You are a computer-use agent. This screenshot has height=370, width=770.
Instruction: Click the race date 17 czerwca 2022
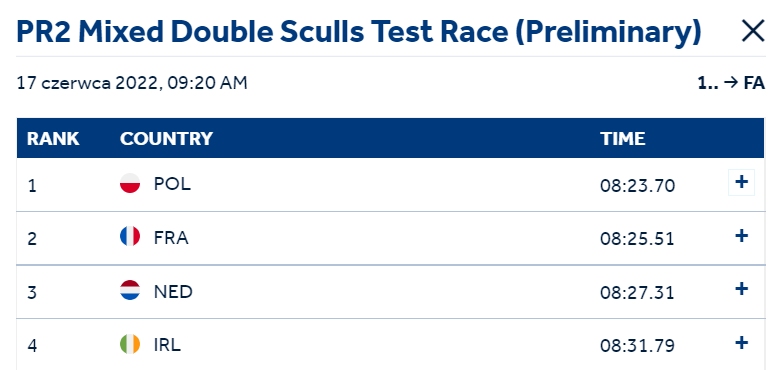tap(87, 83)
